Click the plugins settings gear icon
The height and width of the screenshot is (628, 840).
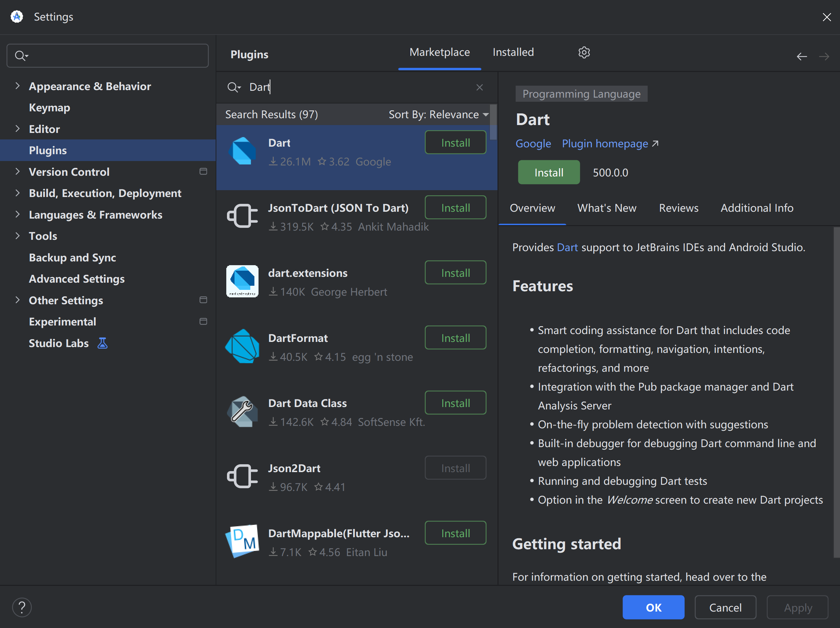pos(584,52)
